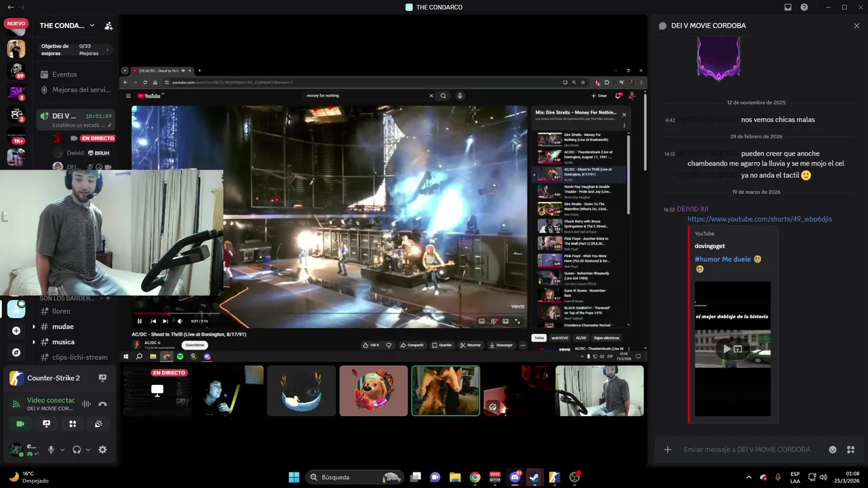Screen dimensions: 868x488
Task: Toggle the camera off in voice panel
Action: pyautogui.click(x=20, y=424)
